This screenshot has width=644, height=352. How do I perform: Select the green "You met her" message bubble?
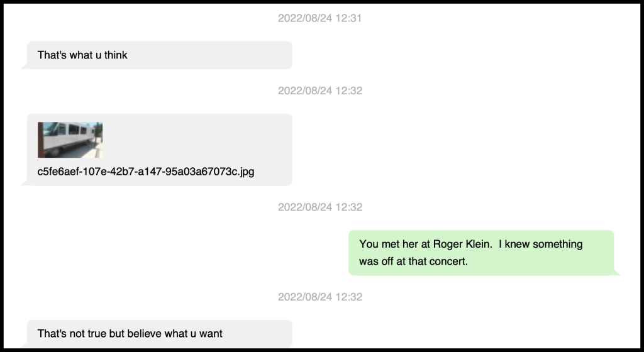(481, 252)
